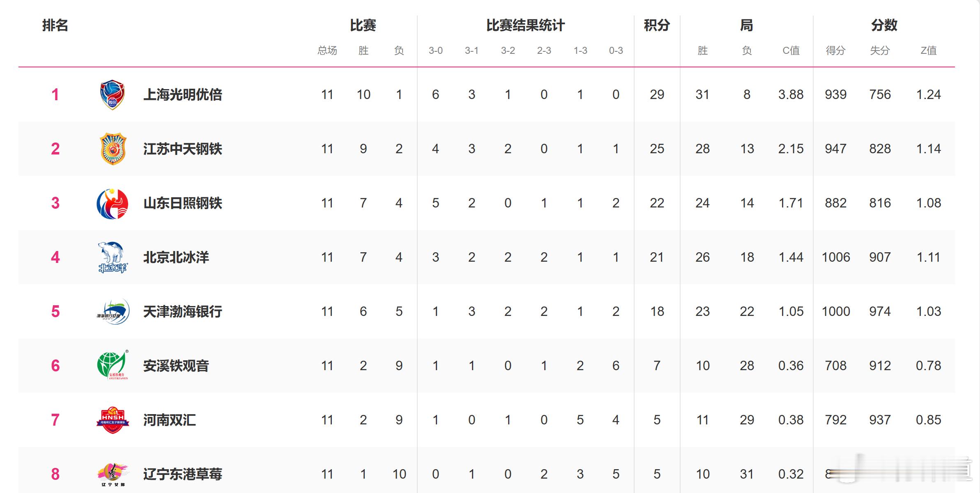Select the 北京北冰洋 polar bear logo
This screenshot has width=980, height=493.
[x=113, y=258]
